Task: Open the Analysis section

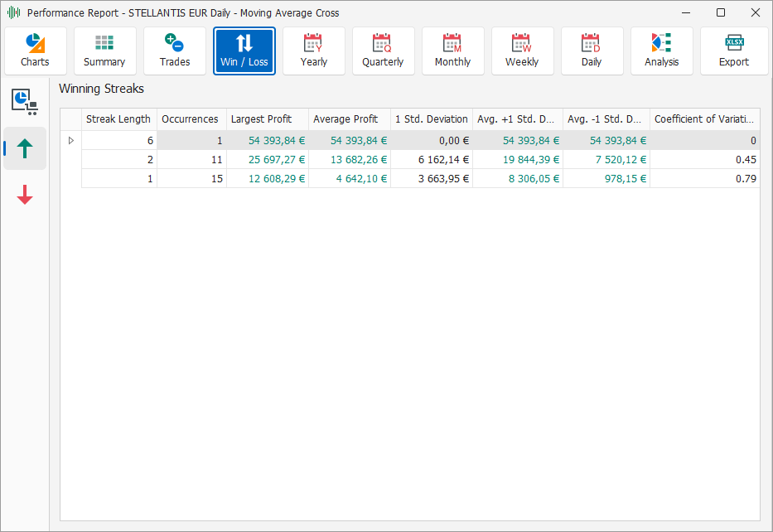Action: (662, 51)
